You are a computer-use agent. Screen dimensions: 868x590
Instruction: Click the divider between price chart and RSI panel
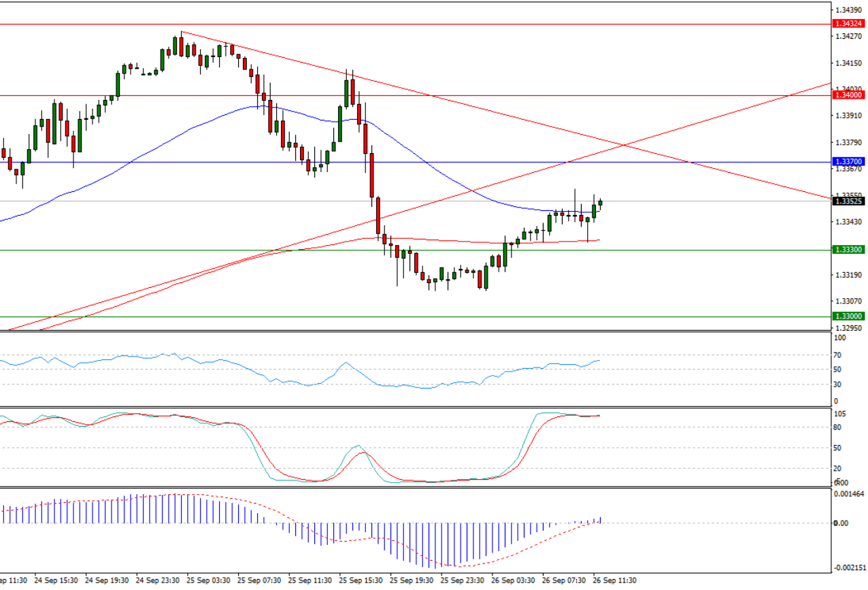pos(415,331)
